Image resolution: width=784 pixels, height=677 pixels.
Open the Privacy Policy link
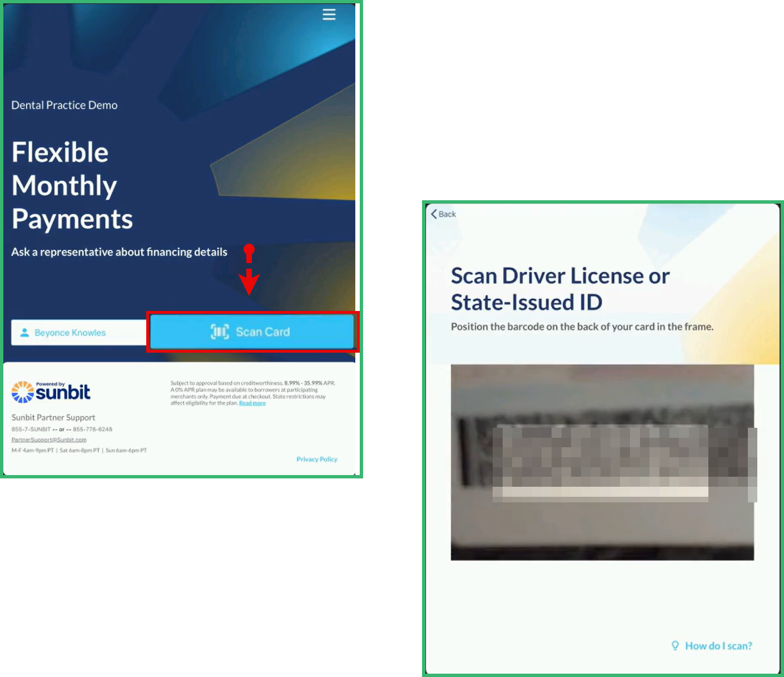tap(317, 459)
